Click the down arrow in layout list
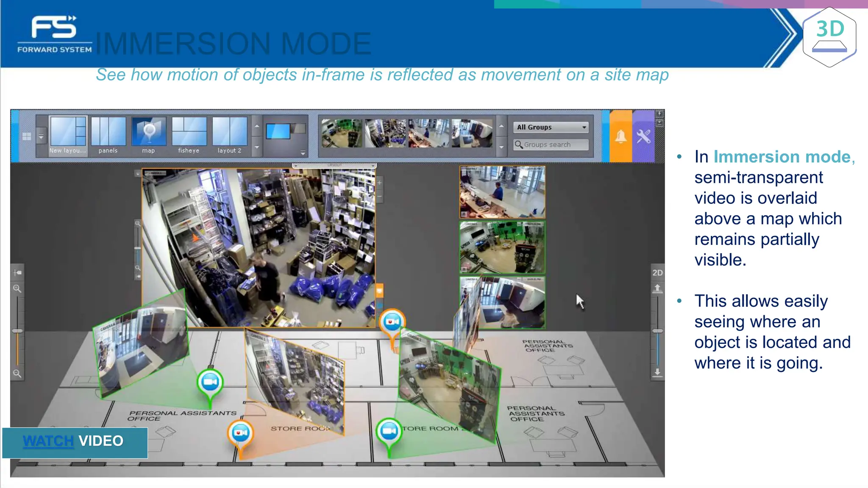The image size is (868, 488). click(x=256, y=147)
